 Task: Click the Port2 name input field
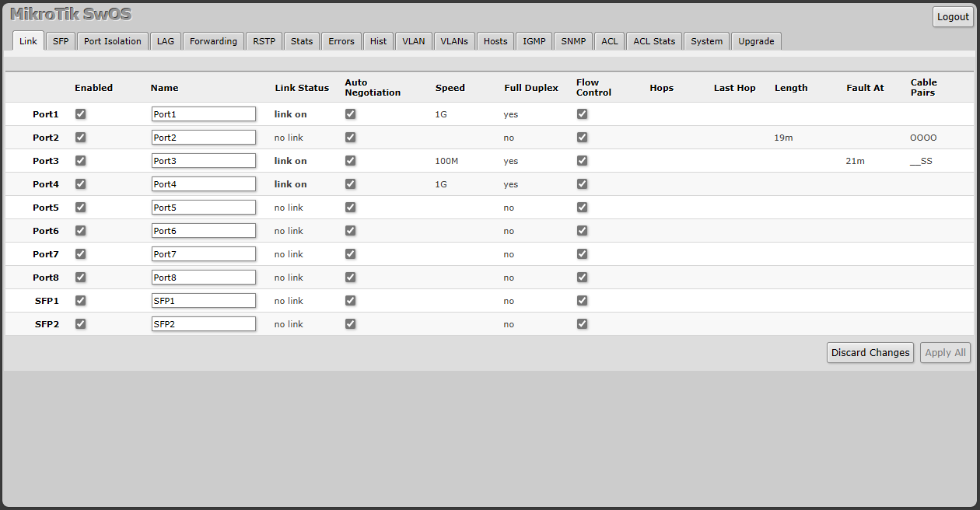[x=203, y=138]
